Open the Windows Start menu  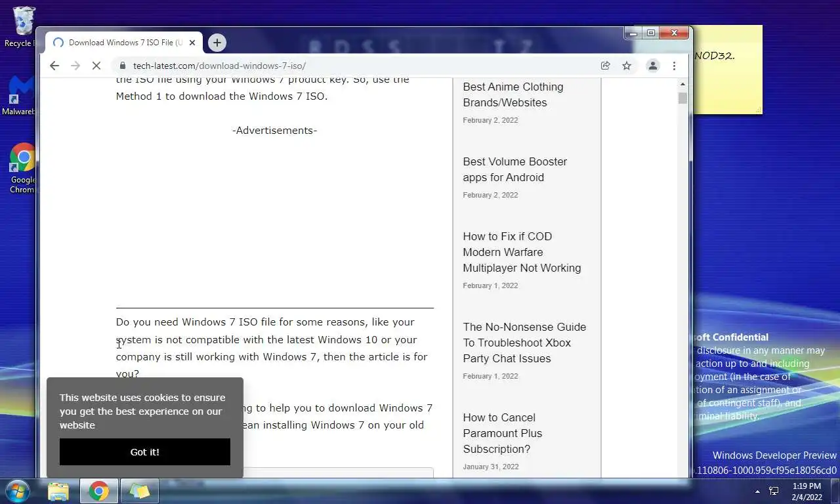(17, 491)
